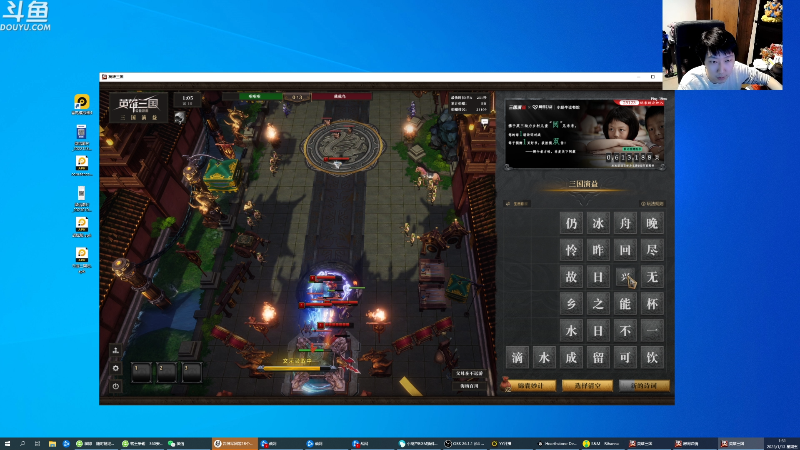Select the 乡 character tile
This screenshot has width=800, height=450.
(571, 304)
